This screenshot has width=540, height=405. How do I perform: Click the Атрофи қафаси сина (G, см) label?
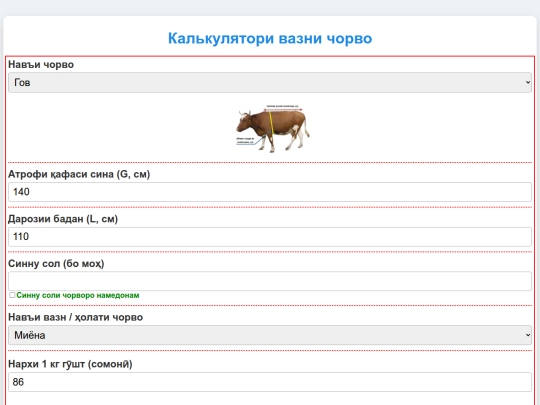(79, 174)
